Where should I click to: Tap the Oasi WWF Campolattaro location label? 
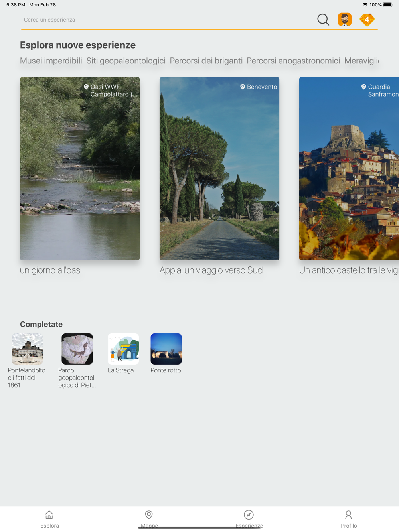point(114,91)
